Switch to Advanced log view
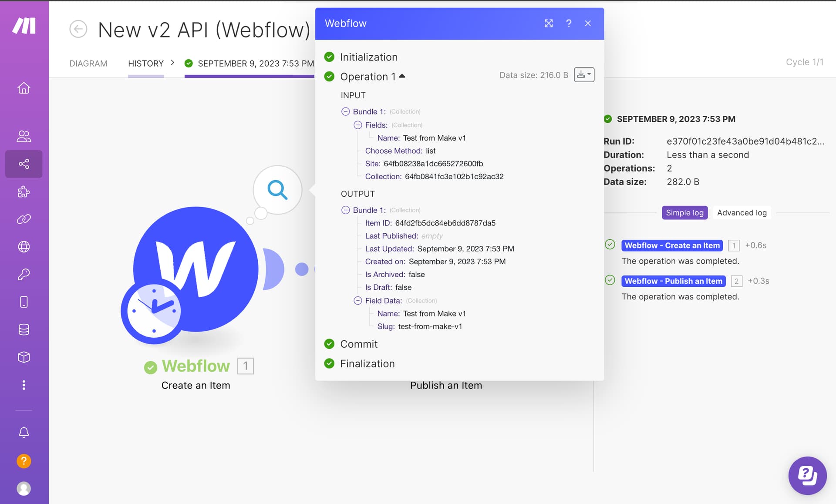The width and height of the screenshot is (836, 504). click(x=742, y=213)
